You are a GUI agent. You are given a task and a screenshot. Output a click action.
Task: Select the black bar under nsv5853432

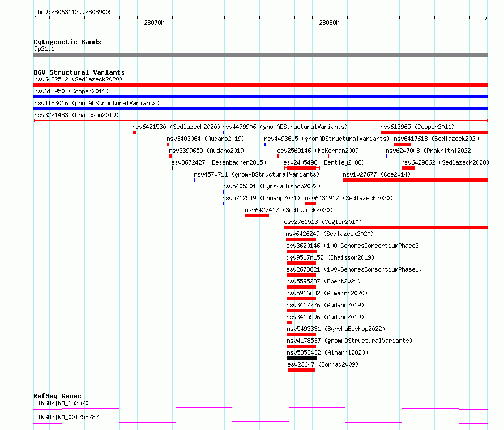pyautogui.click(x=302, y=358)
